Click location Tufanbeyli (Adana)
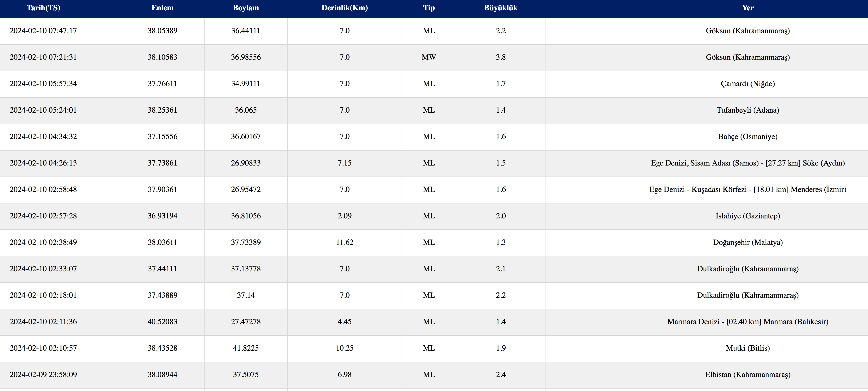 point(748,110)
